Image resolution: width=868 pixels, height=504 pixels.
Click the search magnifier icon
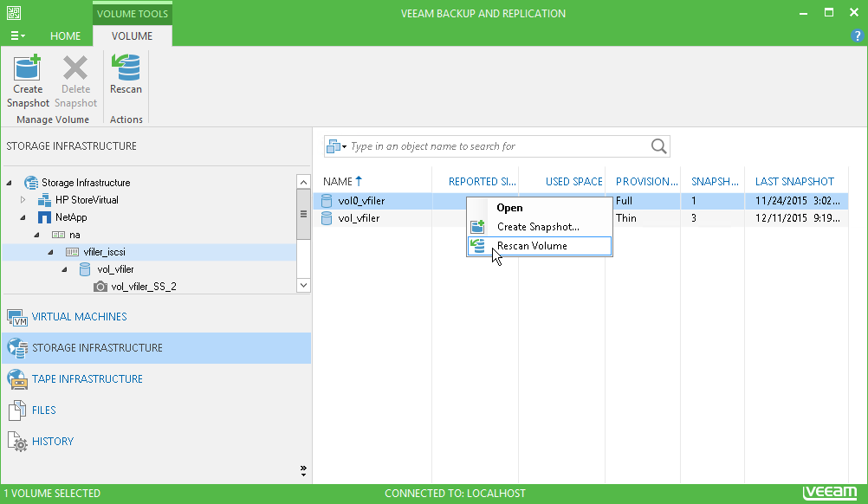point(659,146)
